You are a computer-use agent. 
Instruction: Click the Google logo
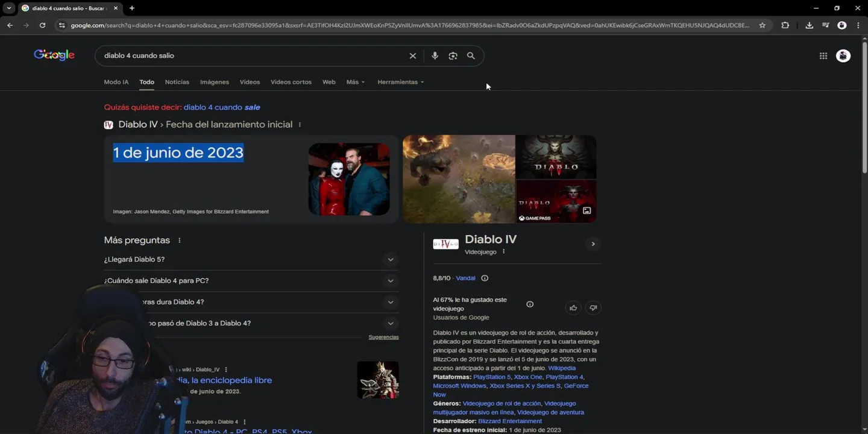54,55
